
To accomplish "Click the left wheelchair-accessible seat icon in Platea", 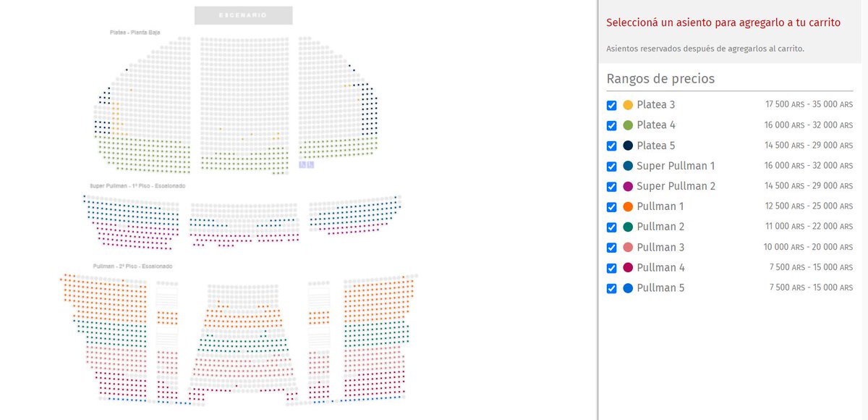I will pos(302,164).
